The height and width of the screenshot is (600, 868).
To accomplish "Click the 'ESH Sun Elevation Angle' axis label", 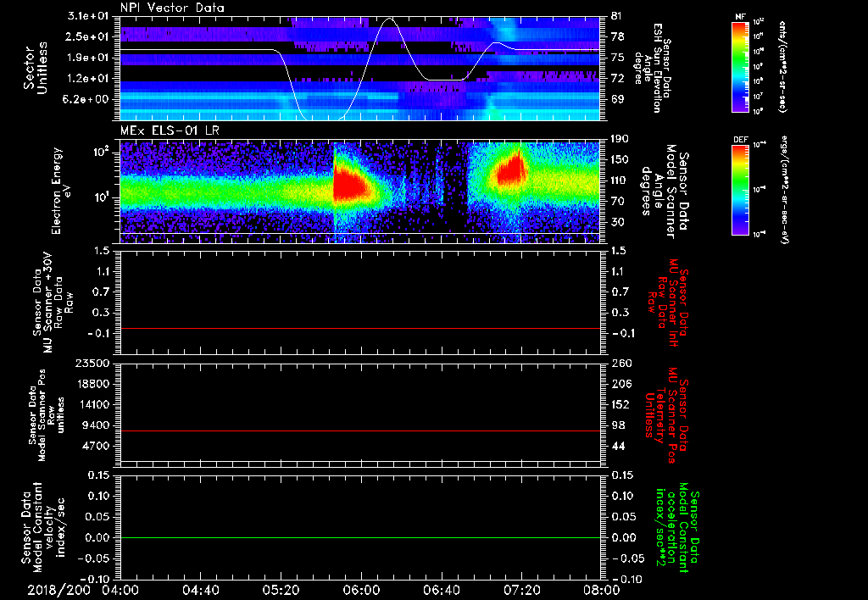I will click(x=653, y=68).
